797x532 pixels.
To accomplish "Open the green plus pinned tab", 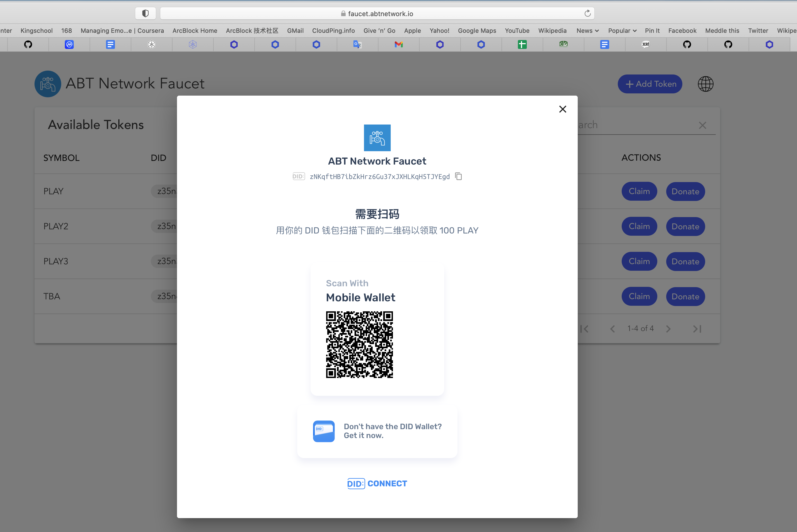I will click(x=522, y=44).
